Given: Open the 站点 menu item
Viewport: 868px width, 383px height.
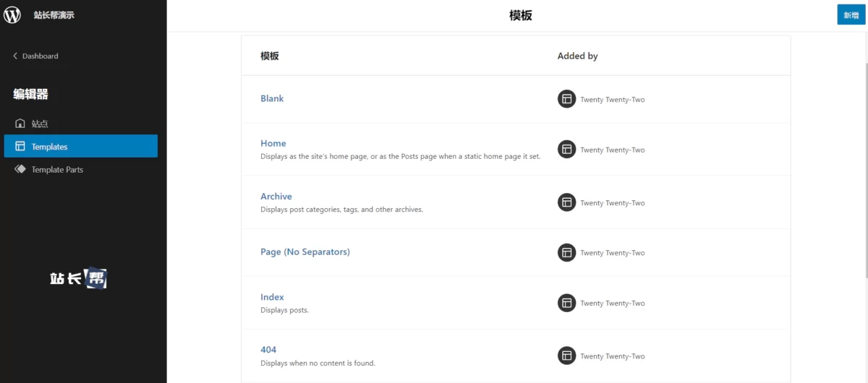Looking at the screenshot, I should tap(40, 124).
